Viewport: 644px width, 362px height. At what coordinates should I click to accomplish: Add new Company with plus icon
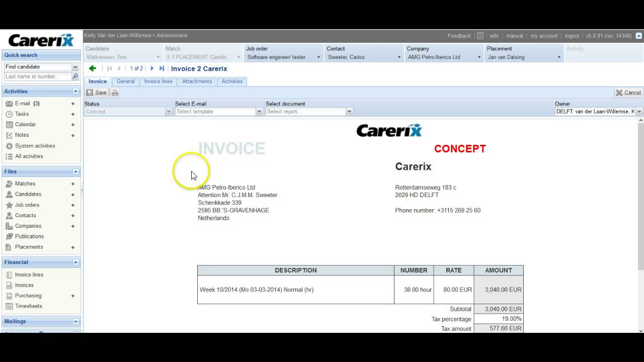tap(73, 226)
